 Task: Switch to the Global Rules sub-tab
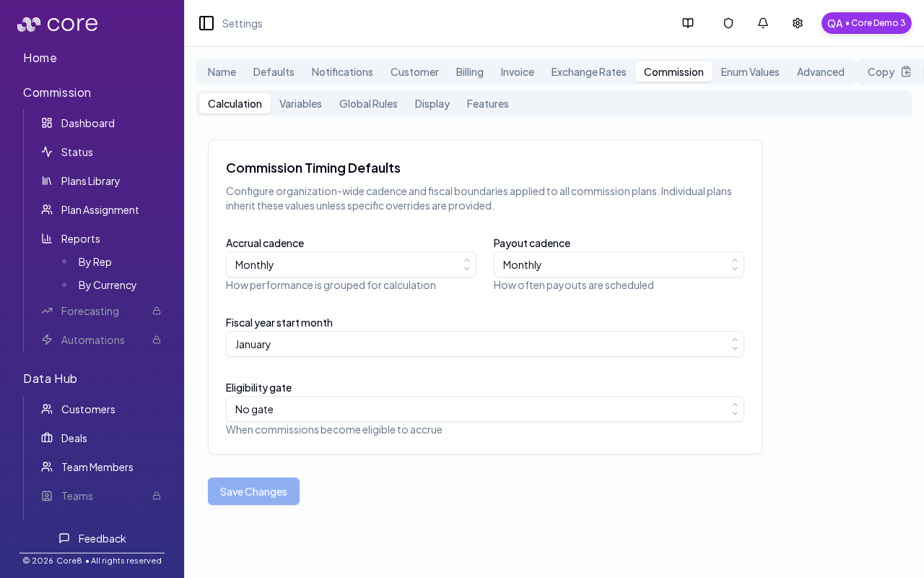coord(368,103)
